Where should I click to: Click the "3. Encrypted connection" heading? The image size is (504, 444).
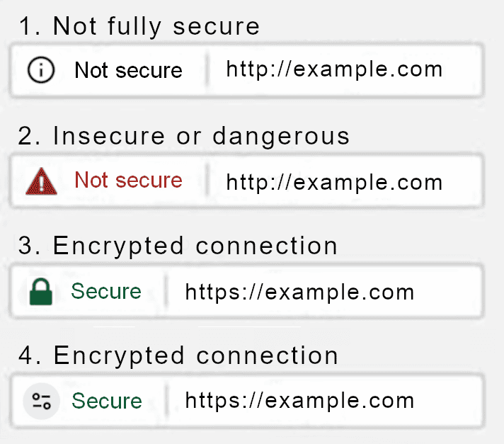pos(178,246)
